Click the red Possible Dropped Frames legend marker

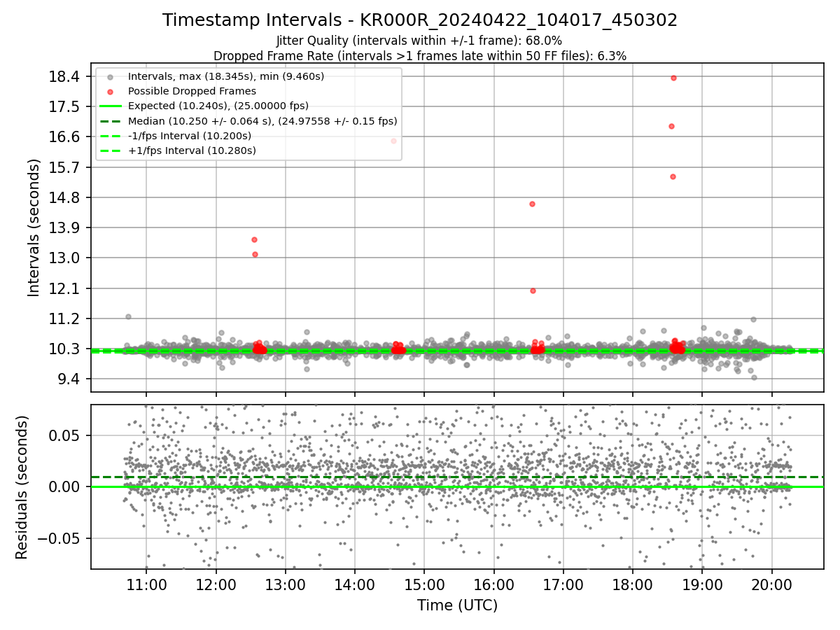(x=110, y=91)
